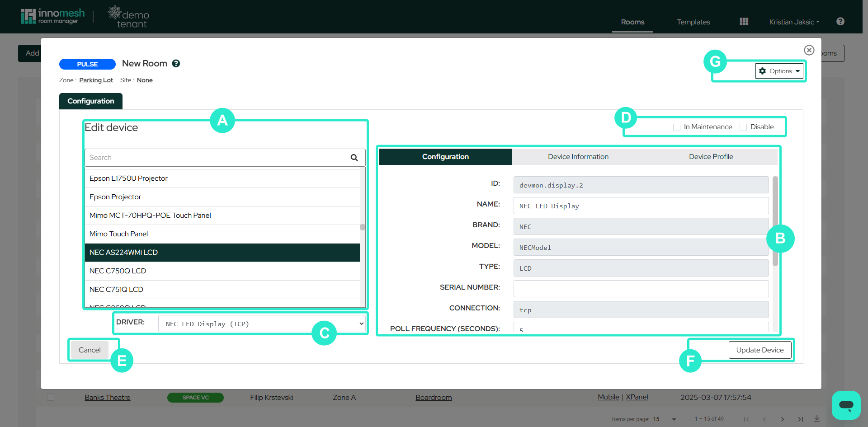This screenshot has width=868, height=427.
Task: Go to next page of rooms table
Action: point(783,419)
